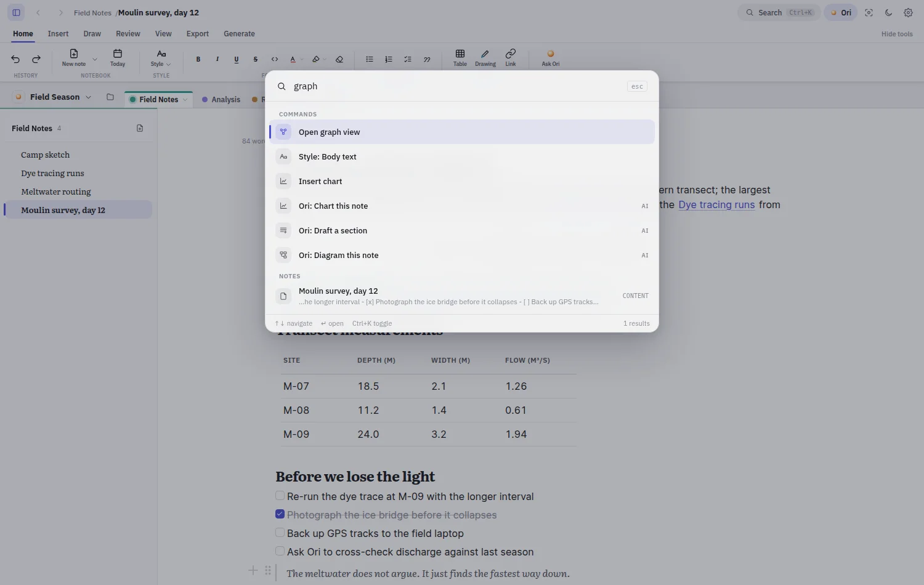Switch to the Export ribbon tab
The image size is (924, 585).
[198, 34]
